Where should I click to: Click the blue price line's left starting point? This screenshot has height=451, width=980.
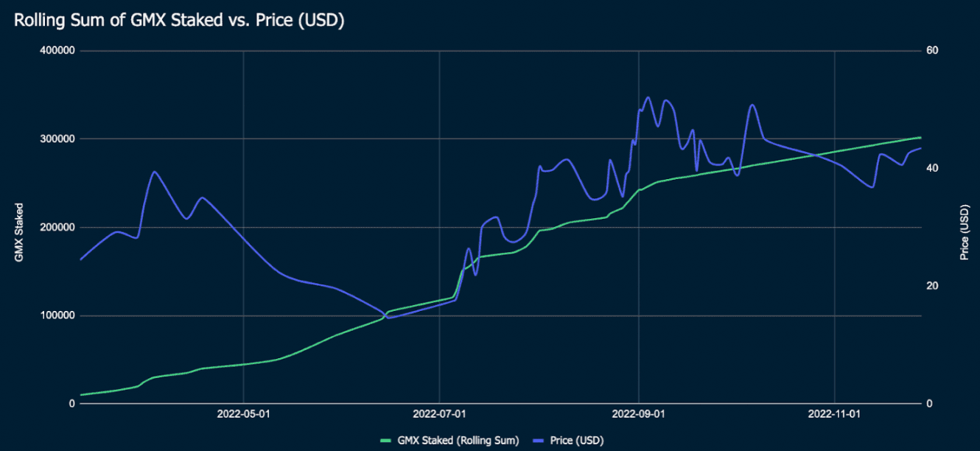point(80,259)
